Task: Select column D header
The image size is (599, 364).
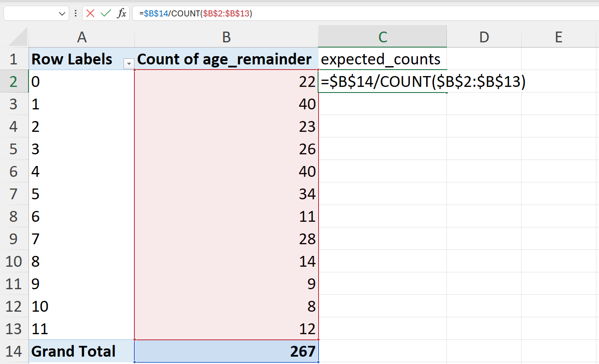Action: pyautogui.click(x=484, y=38)
